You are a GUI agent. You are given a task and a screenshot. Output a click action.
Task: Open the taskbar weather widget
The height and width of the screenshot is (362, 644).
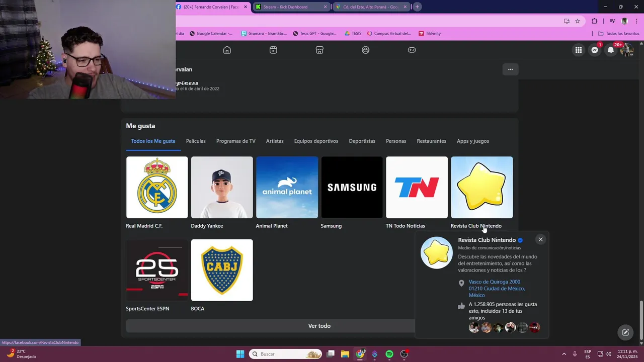click(21, 354)
